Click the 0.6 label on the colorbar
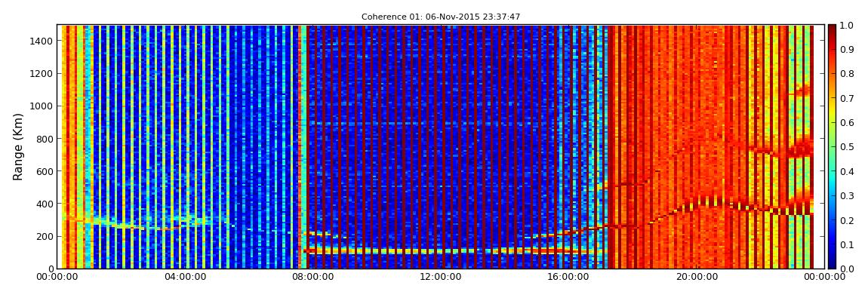The height and width of the screenshot is (307, 868). click(848, 122)
